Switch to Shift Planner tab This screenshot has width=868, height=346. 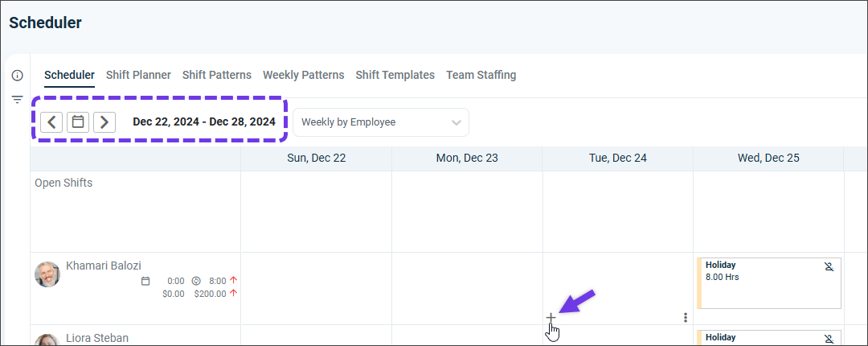[138, 75]
